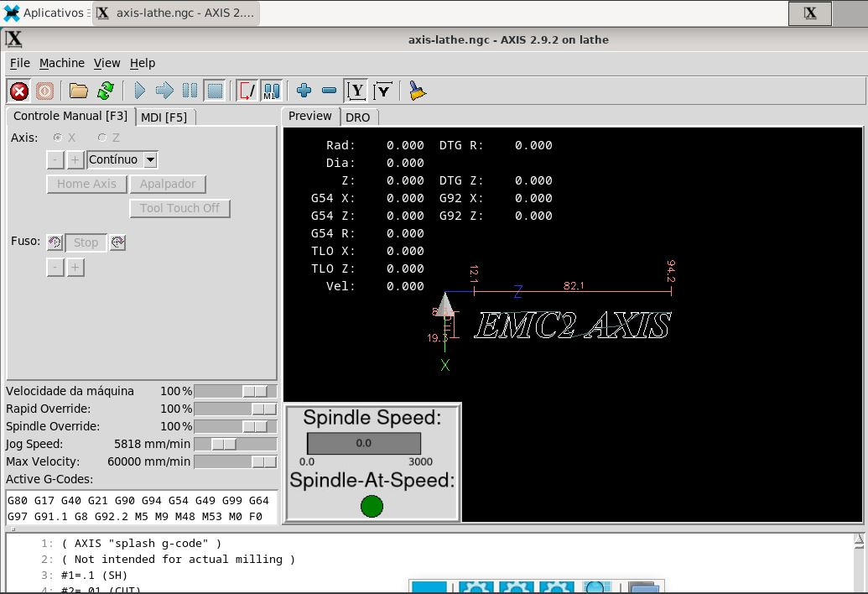The height and width of the screenshot is (594, 868).
Task: Increase spindle speed with plus button
Action: 75,268
